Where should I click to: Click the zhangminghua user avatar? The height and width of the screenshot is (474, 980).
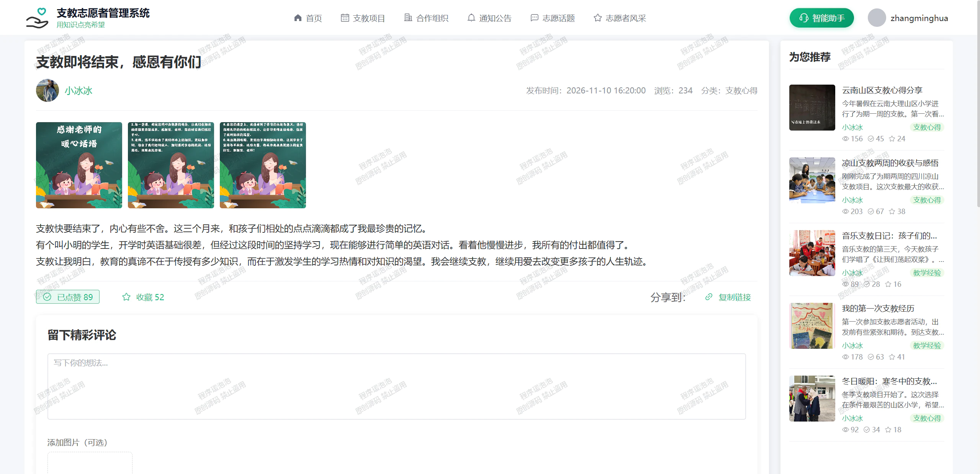tap(877, 18)
